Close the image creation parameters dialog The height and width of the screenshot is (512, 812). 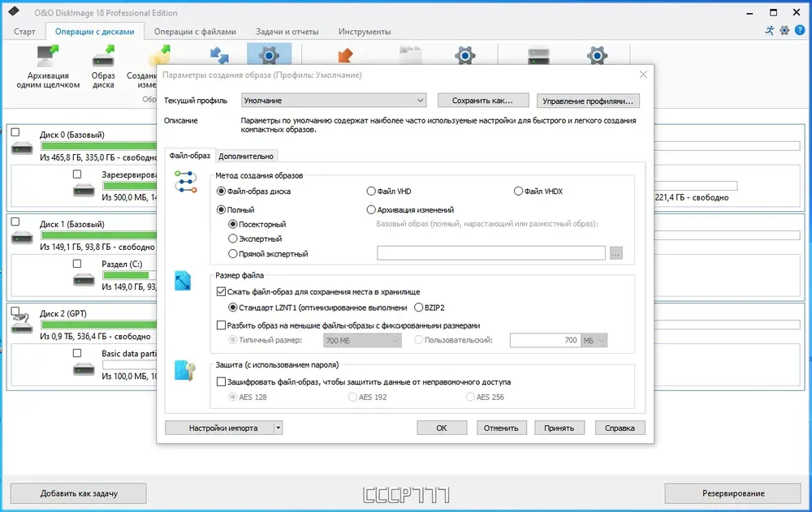click(x=643, y=75)
